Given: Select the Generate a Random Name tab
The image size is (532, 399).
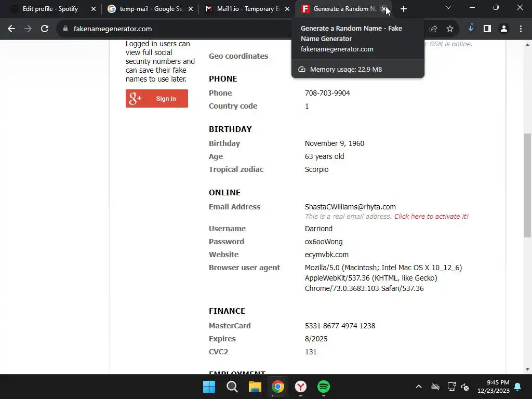Looking at the screenshot, I should (x=339, y=9).
